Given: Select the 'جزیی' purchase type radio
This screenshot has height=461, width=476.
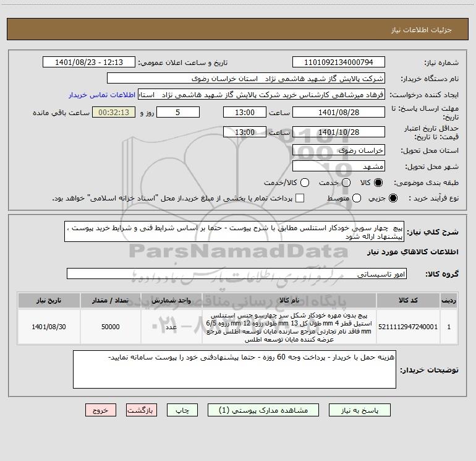Looking at the screenshot, I should point(393,198).
